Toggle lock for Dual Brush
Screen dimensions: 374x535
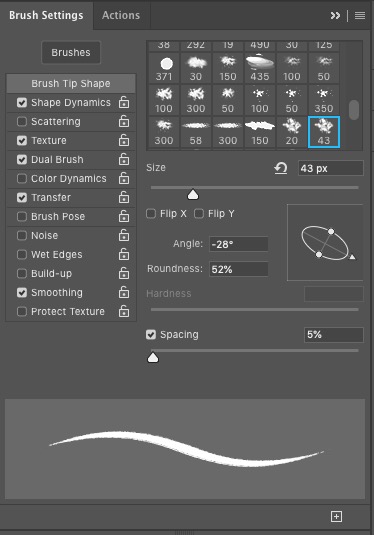pos(124,159)
